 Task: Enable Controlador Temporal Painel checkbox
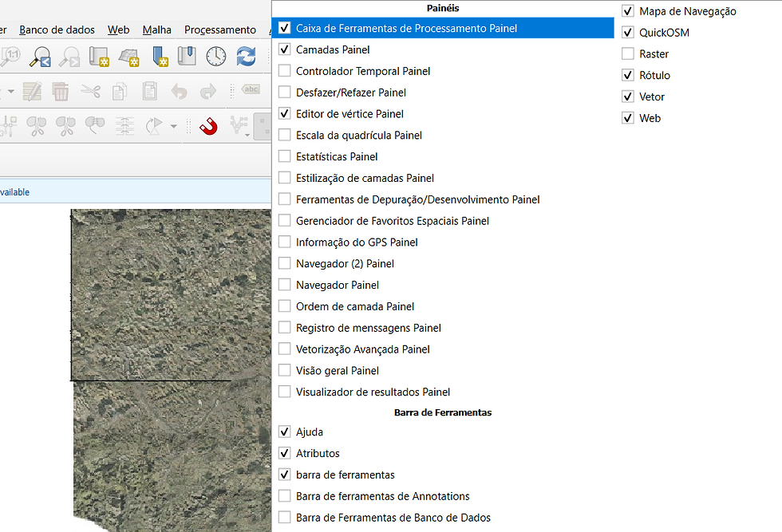click(x=284, y=71)
